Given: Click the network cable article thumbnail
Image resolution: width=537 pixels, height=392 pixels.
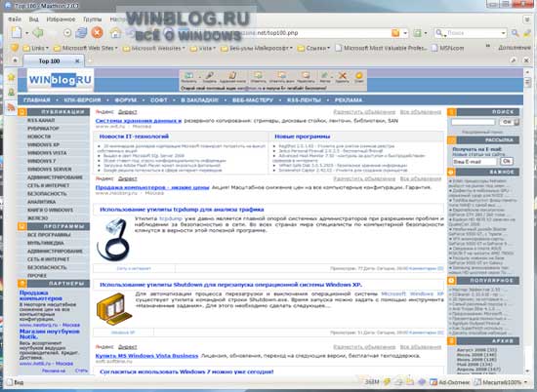Looking at the screenshot, I should (x=112, y=239).
